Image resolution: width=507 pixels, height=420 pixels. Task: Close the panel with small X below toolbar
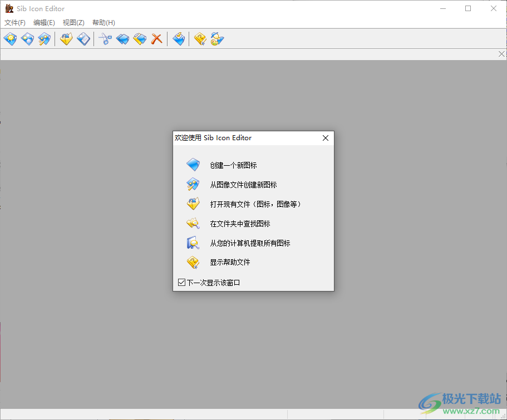pyautogui.click(x=501, y=54)
